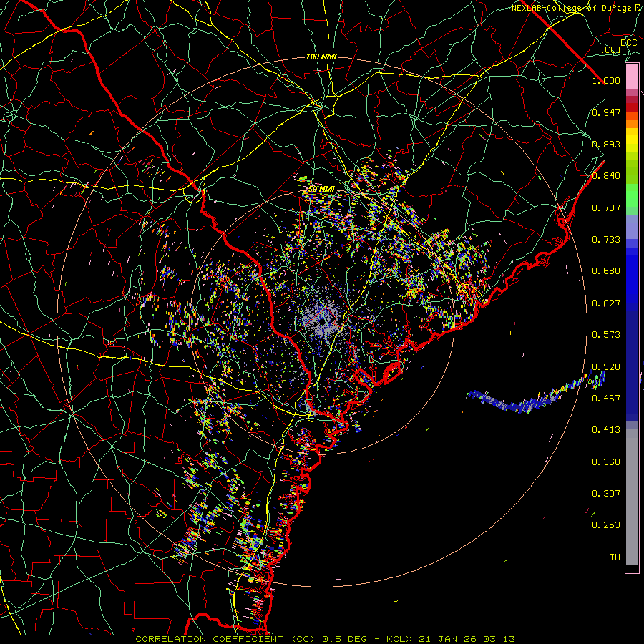Click the 100 NMI range ring label
The image size is (644, 644).
321,57
